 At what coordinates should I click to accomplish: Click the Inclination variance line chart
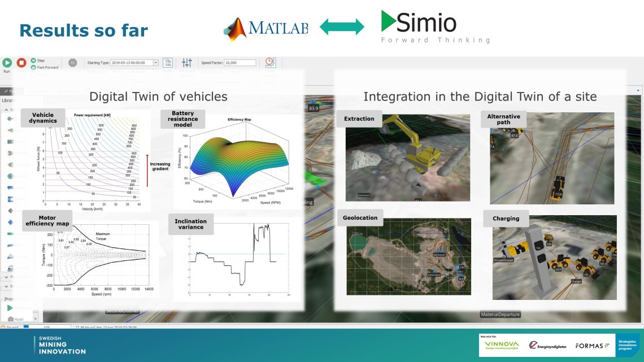[239, 260]
